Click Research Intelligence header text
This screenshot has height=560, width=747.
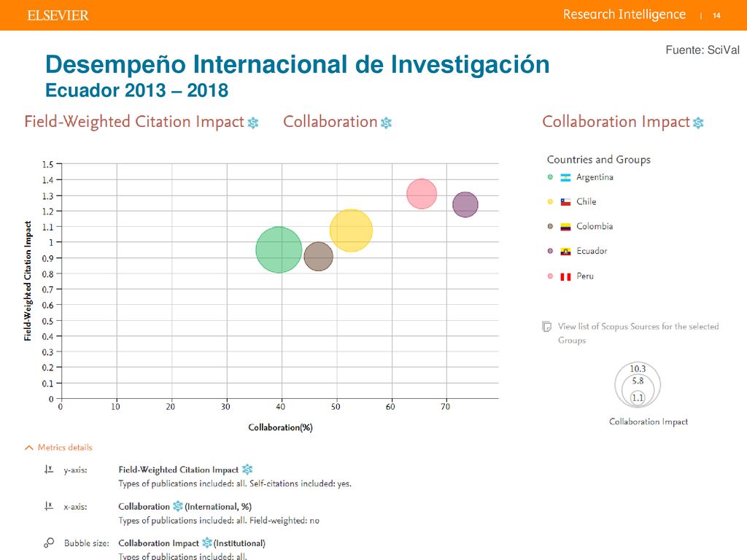tap(624, 15)
